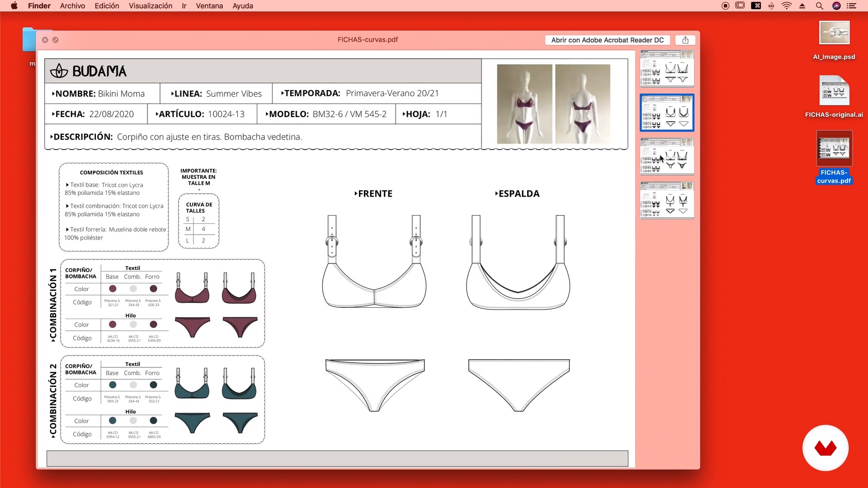Click the BUDAMA logo in the document

click(x=89, y=71)
